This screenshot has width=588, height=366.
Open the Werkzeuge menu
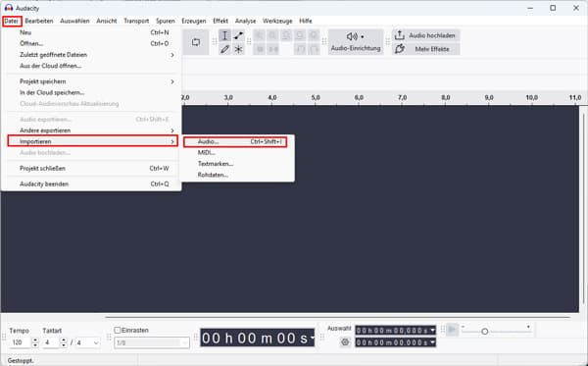point(277,21)
